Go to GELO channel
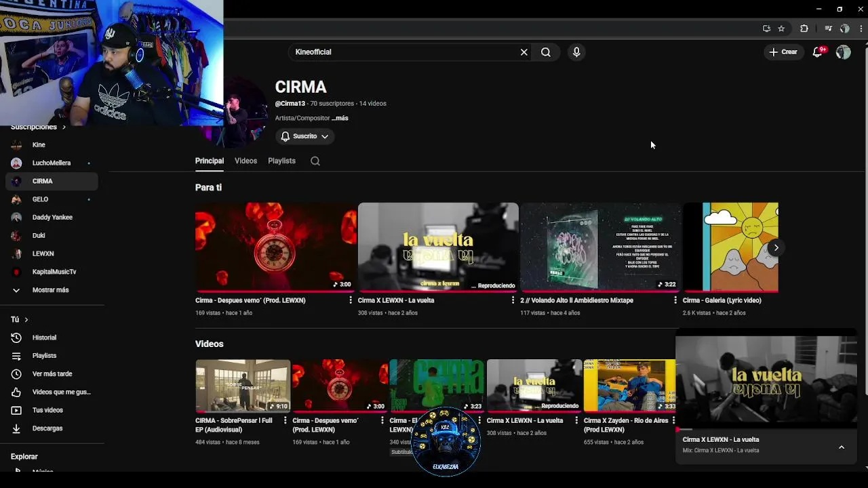 click(52, 199)
